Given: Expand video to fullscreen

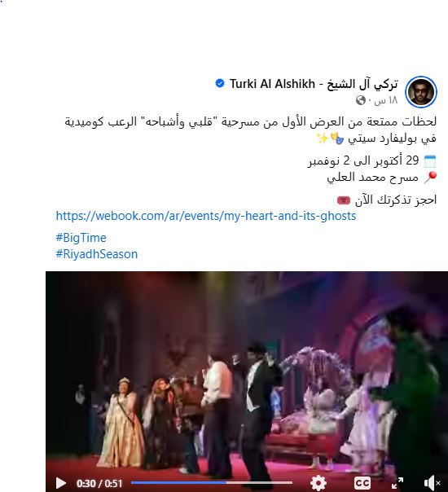Looking at the screenshot, I should click(x=397, y=483).
